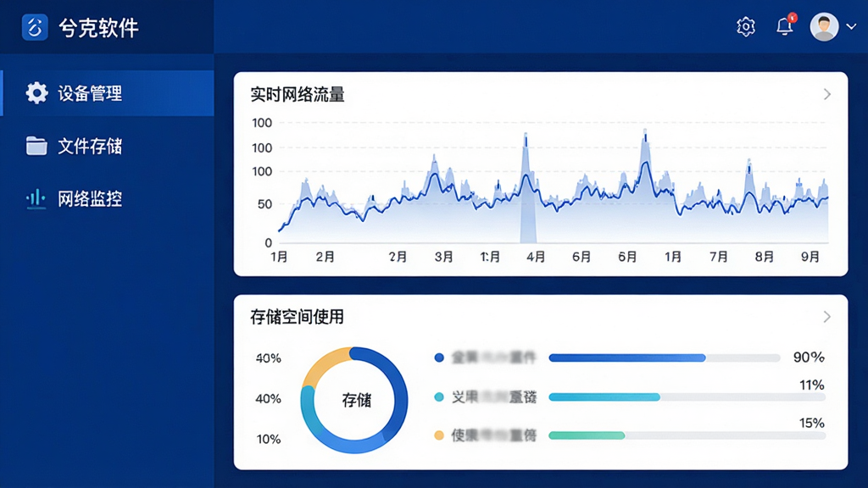Click the 实时网络流量 card title
Screen dimensions: 868x488
coord(298,95)
